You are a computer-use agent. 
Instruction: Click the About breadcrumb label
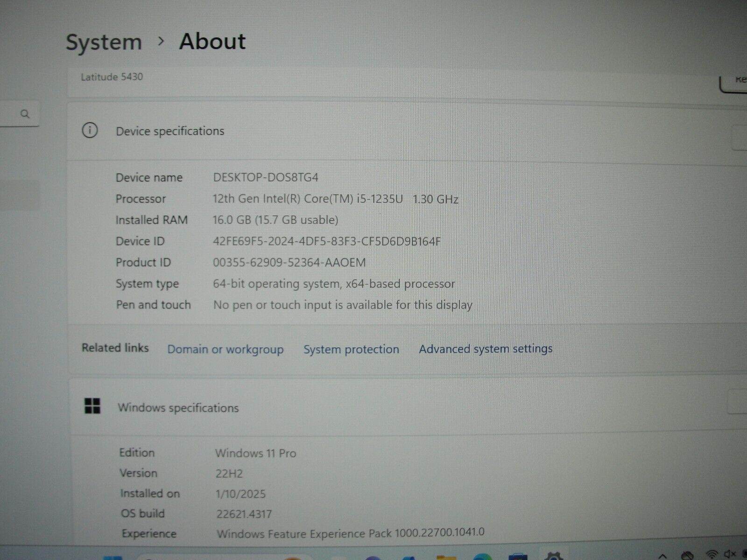point(212,42)
